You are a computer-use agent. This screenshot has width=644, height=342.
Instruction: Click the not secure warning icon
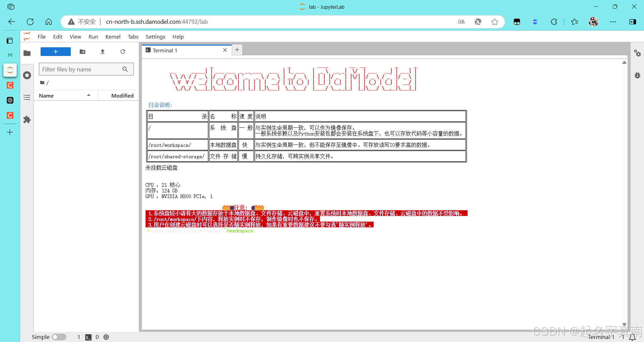(71, 22)
